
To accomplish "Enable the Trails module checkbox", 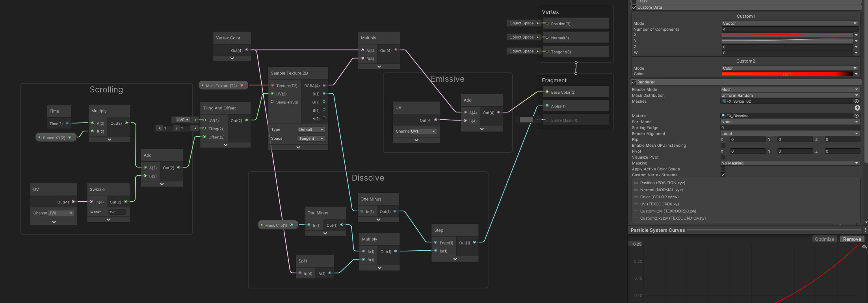I will click(x=634, y=2).
